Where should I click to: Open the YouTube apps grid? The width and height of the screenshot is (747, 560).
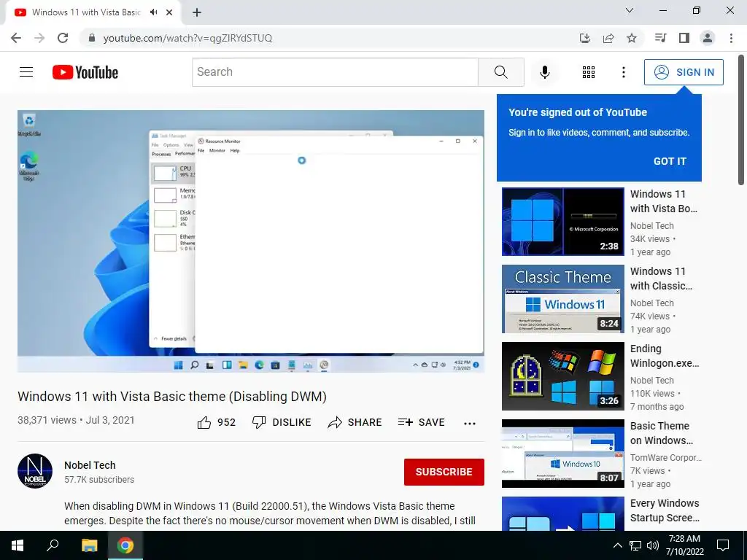point(589,72)
